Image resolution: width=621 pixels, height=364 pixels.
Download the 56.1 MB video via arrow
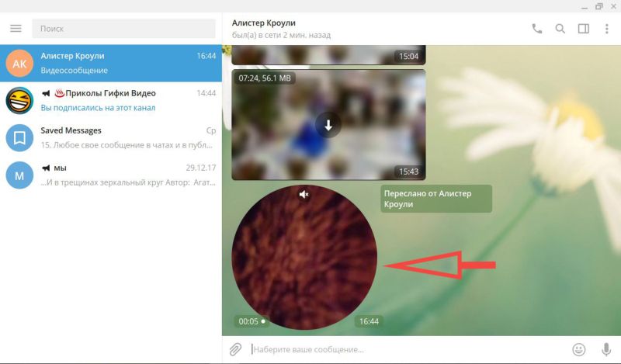pos(328,125)
